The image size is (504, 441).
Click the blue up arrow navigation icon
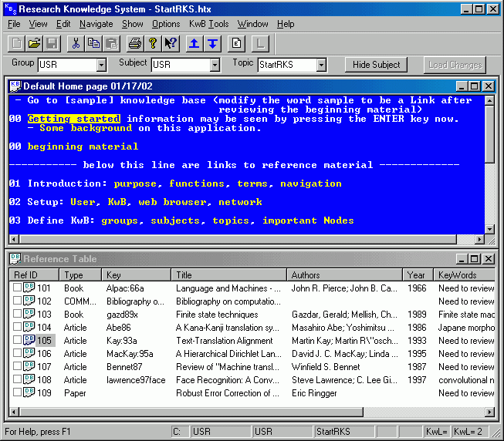[194, 43]
